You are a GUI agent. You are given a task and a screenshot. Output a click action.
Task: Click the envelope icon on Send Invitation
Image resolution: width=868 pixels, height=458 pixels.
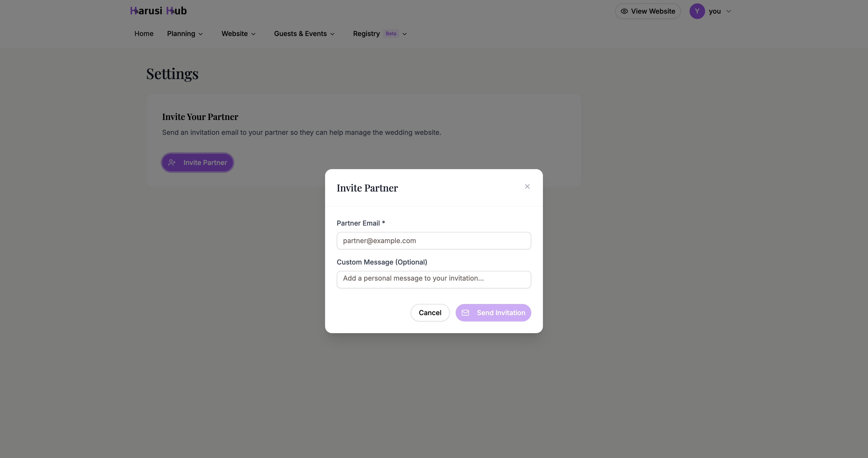pyautogui.click(x=466, y=313)
